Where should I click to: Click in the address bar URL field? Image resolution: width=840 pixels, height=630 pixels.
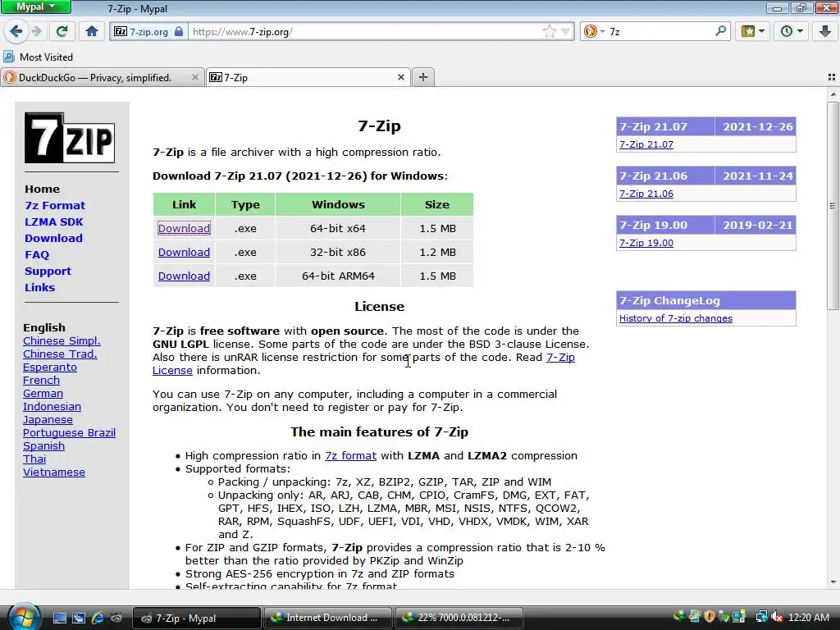[x=364, y=32]
